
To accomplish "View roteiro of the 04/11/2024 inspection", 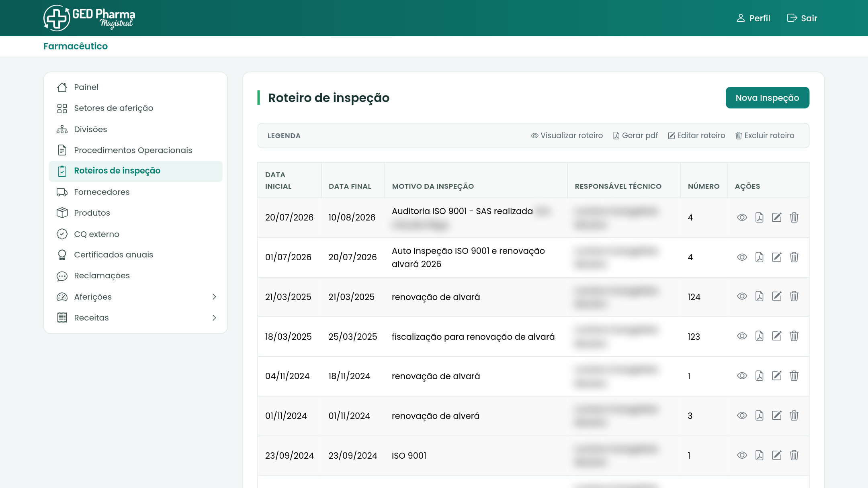I will point(742,376).
